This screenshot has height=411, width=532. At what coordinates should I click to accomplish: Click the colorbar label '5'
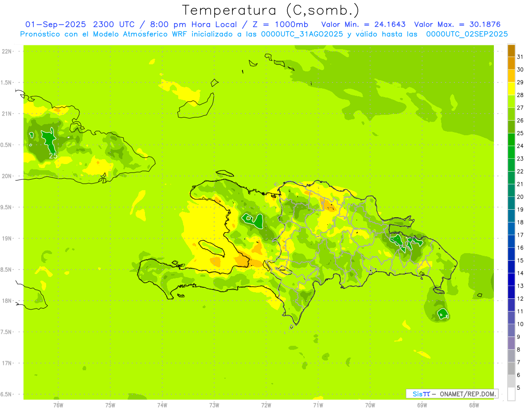[x=519, y=388]
